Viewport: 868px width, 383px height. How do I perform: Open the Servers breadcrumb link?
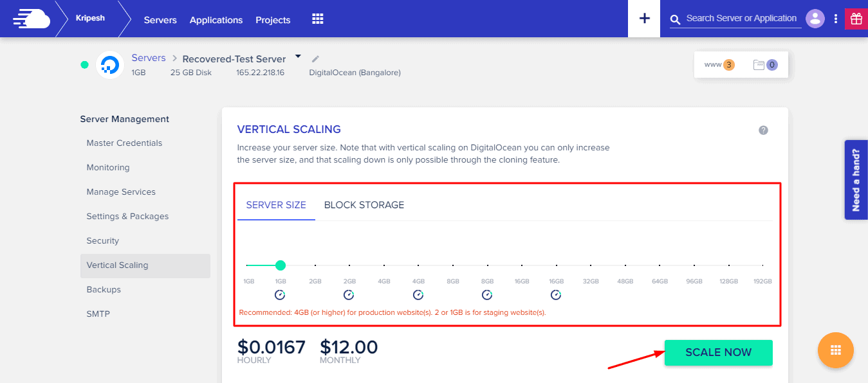[x=149, y=58]
